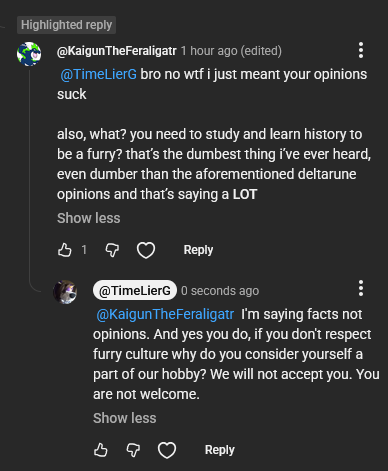
Task: Click the @TimeLierG author name badge
Action: [135, 290]
